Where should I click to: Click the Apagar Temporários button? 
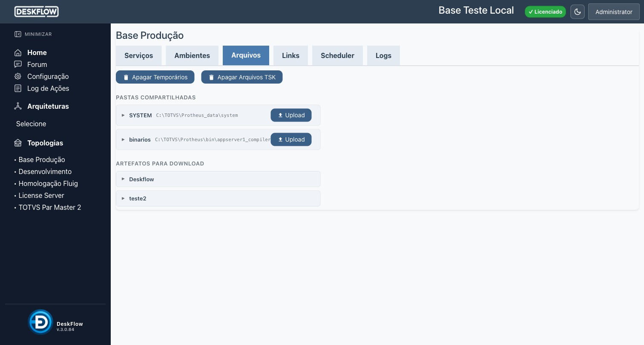[155, 77]
